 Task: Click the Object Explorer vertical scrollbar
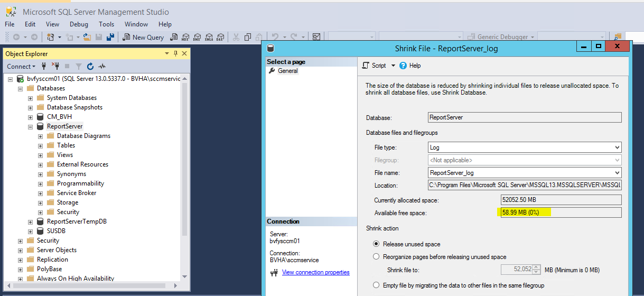pyautogui.click(x=184, y=159)
